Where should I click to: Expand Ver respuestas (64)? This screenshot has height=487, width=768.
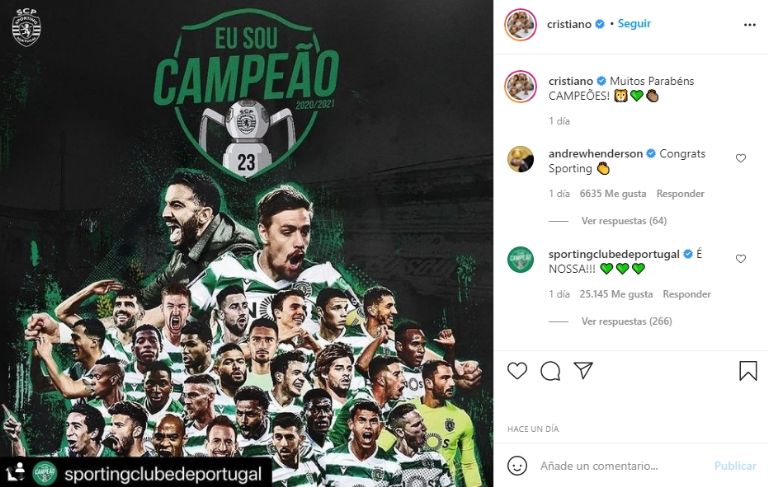624,221
